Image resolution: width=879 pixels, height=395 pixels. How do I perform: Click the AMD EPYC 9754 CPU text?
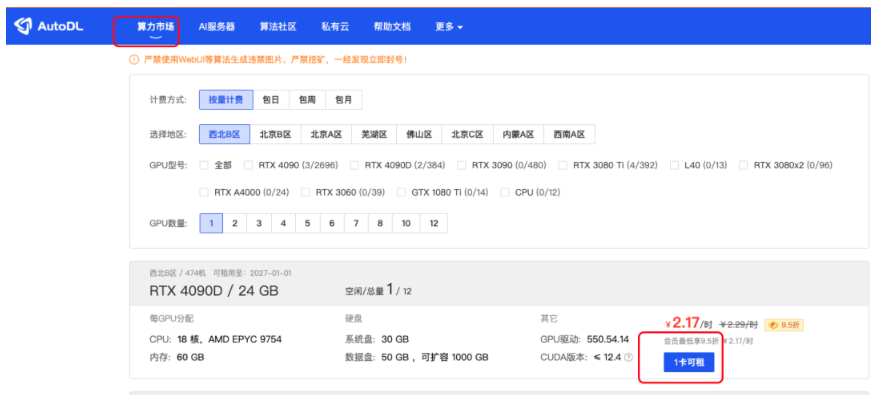point(245,339)
